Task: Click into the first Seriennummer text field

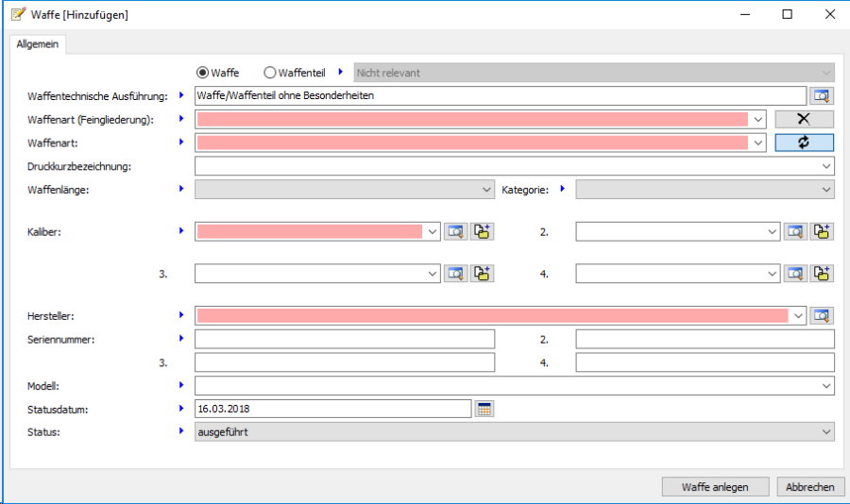Action: click(x=344, y=339)
